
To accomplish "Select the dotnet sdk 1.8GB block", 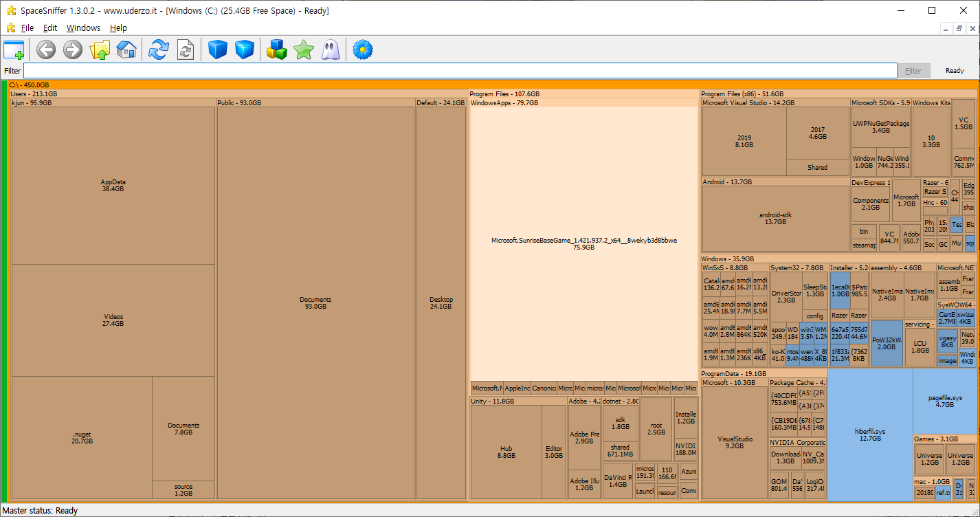I will coord(621,423).
